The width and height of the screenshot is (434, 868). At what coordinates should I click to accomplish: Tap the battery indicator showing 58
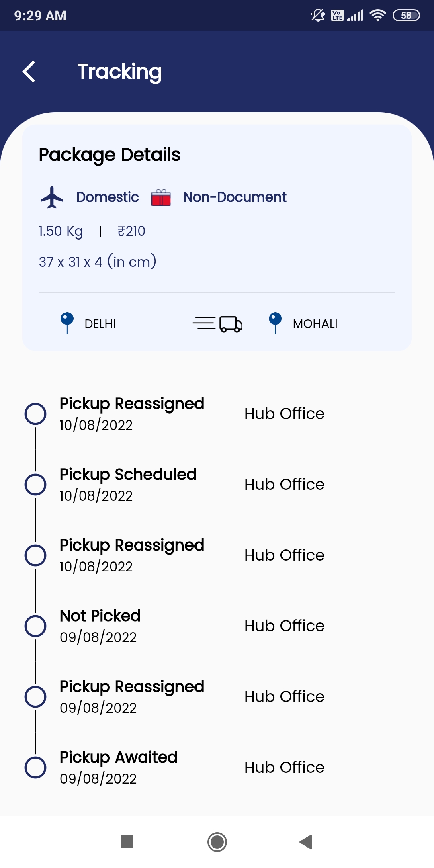[x=406, y=16]
